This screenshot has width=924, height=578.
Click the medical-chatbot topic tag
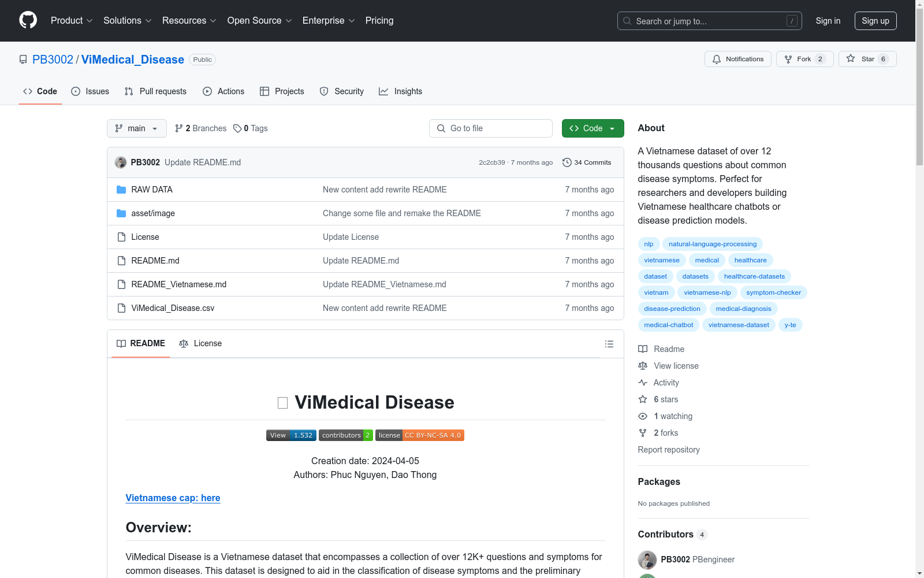[669, 325]
